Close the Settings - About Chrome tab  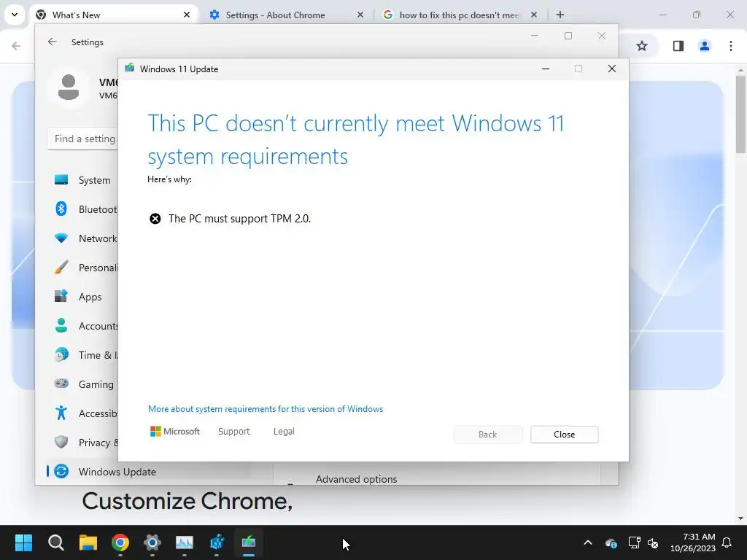pyautogui.click(x=360, y=15)
